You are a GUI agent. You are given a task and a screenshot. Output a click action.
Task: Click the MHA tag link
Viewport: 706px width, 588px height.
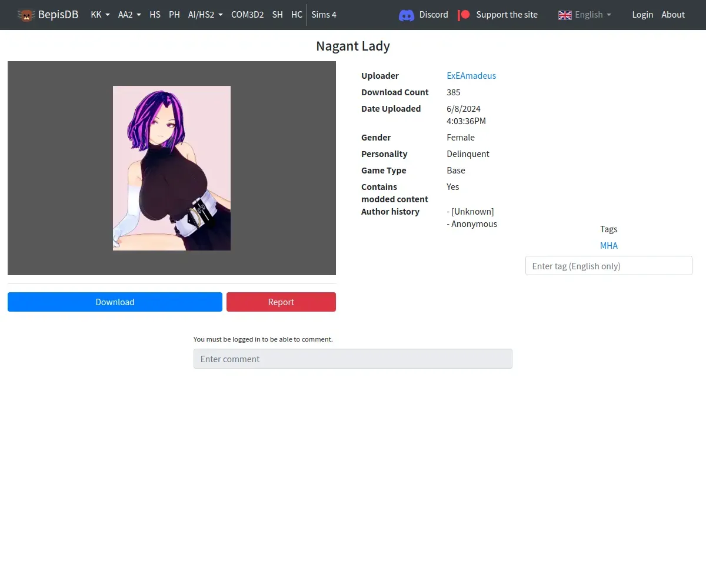[x=609, y=246]
